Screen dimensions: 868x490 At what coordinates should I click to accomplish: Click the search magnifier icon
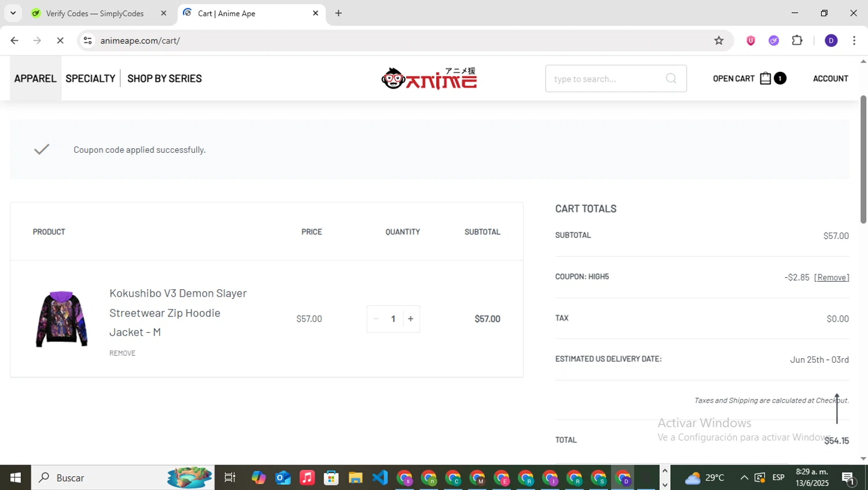(x=671, y=79)
